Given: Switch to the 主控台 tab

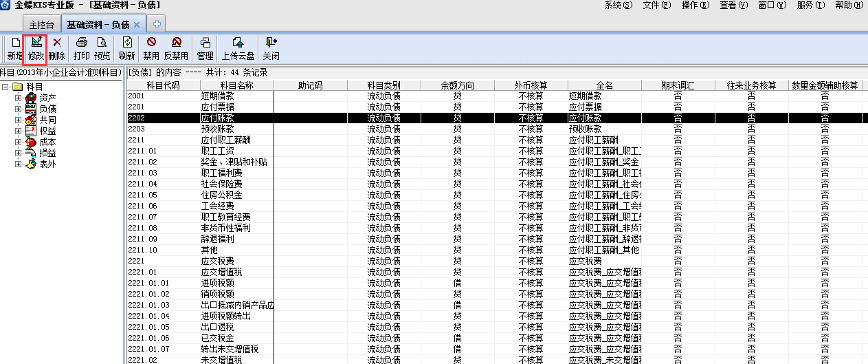Looking at the screenshot, I should [x=41, y=25].
